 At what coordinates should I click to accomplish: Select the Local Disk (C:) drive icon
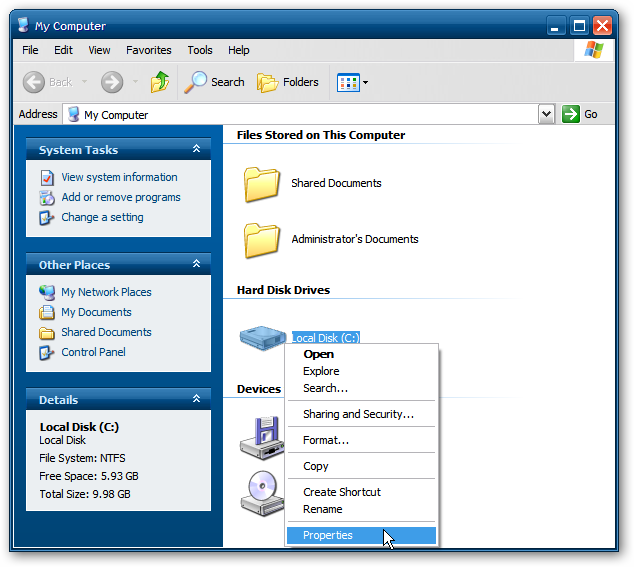(x=263, y=338)
